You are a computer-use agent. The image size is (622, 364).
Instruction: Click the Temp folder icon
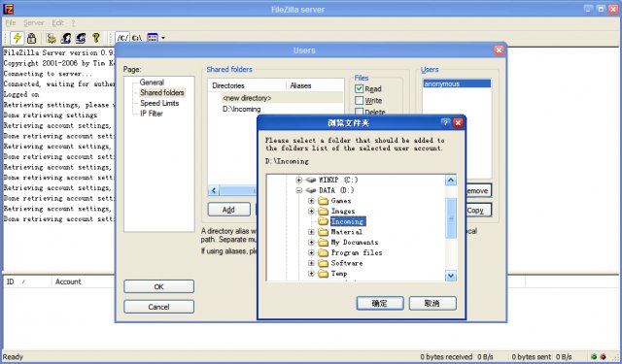pos(324,274)
